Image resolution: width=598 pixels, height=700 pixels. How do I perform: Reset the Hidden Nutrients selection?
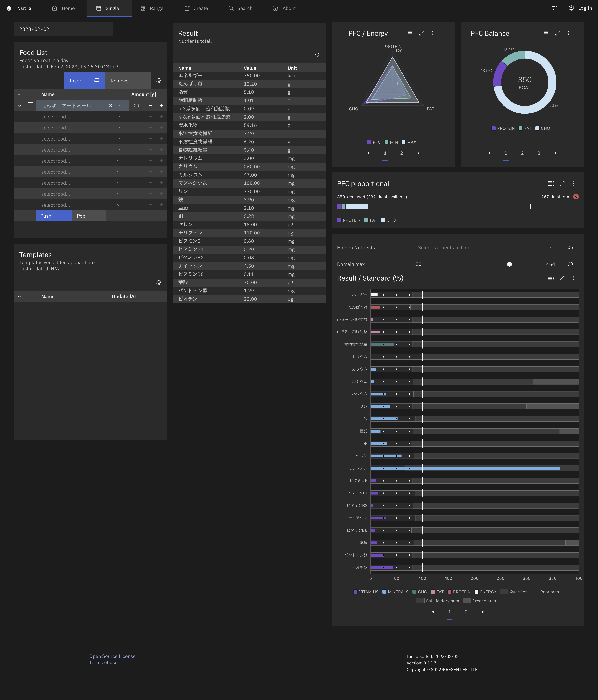pos(570,248)
